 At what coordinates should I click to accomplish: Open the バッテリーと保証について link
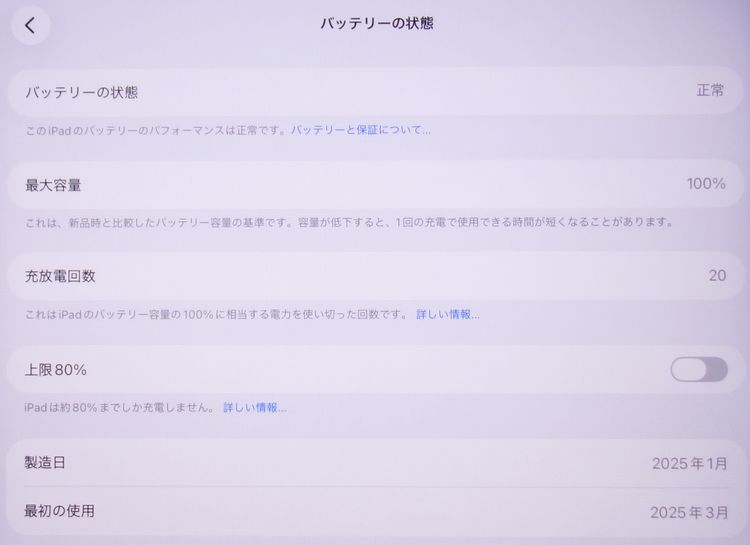point(361,130)
